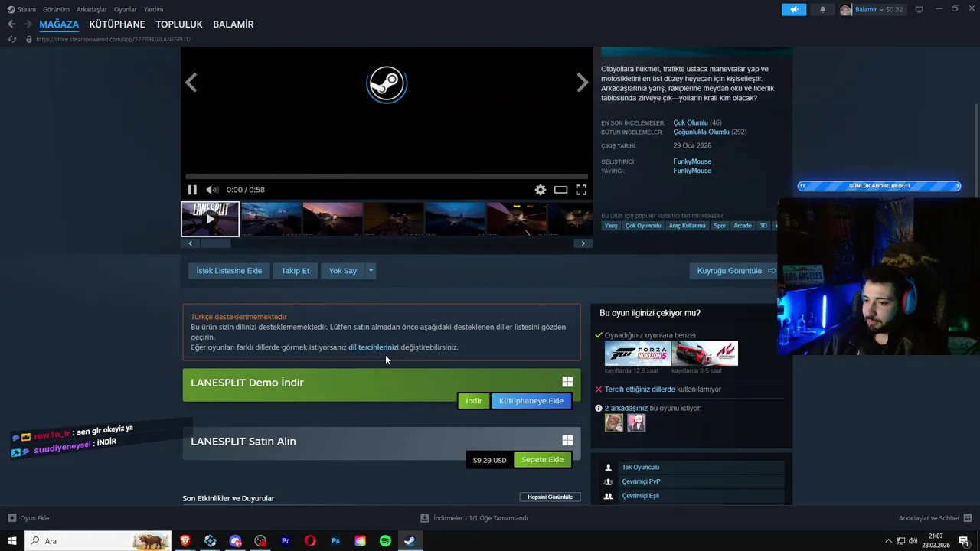Screen dimensions: 980x551
Task: Go to TOPLULUK tab
Action: pyautogui.click(x=179, y=24)
